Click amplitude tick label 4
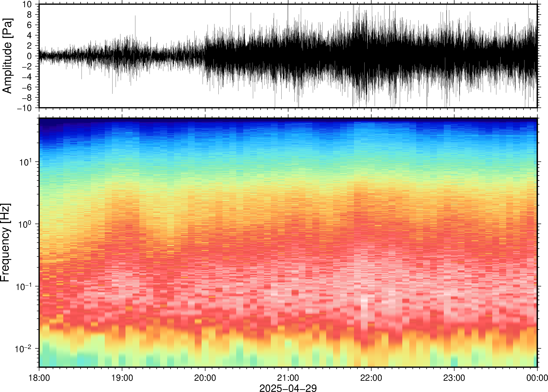 click(29, 35)
